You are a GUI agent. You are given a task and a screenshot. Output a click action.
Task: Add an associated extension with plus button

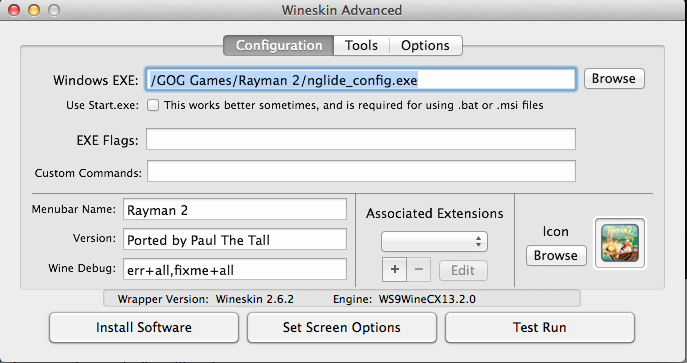point(395,270)
